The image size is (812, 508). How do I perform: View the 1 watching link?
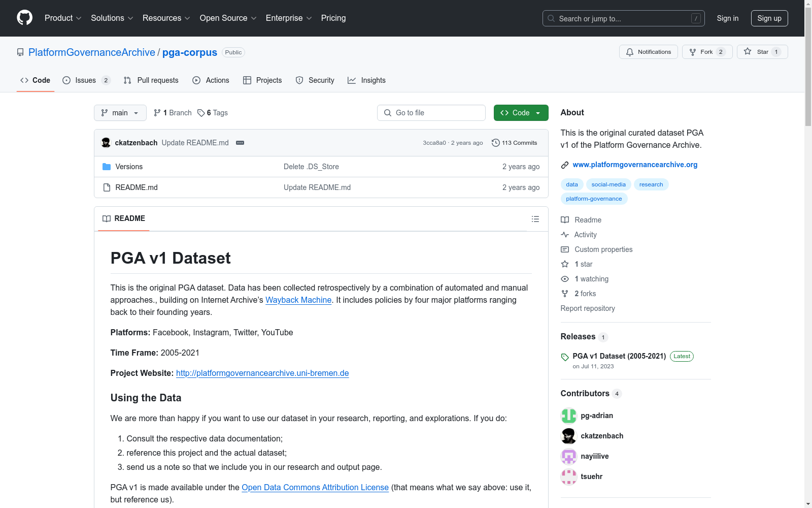click(585, 279)
